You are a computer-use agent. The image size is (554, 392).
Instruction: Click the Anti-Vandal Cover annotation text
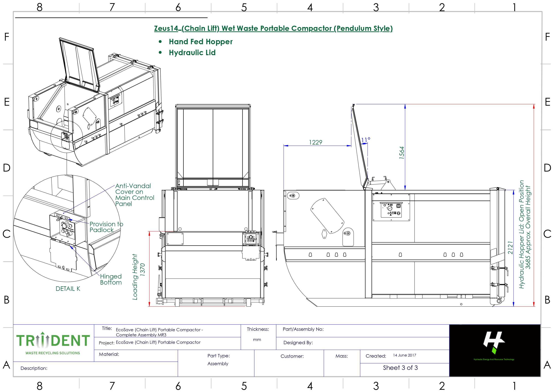click(x=134, y=195)
